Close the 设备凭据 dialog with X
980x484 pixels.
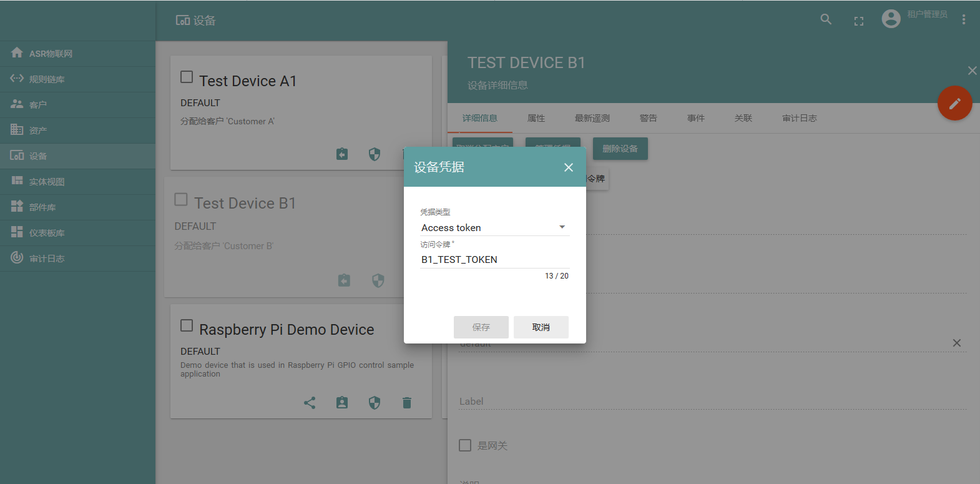(x=569, y=167)
